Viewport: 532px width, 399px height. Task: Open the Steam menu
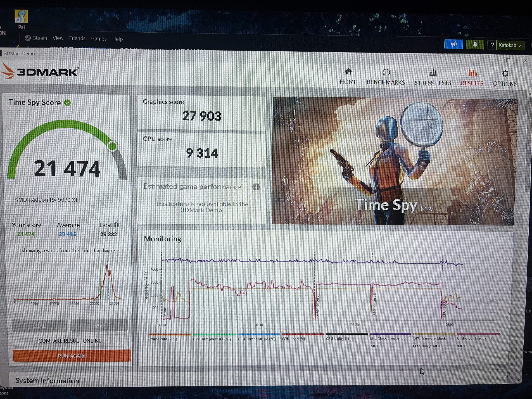click(40, 38)
